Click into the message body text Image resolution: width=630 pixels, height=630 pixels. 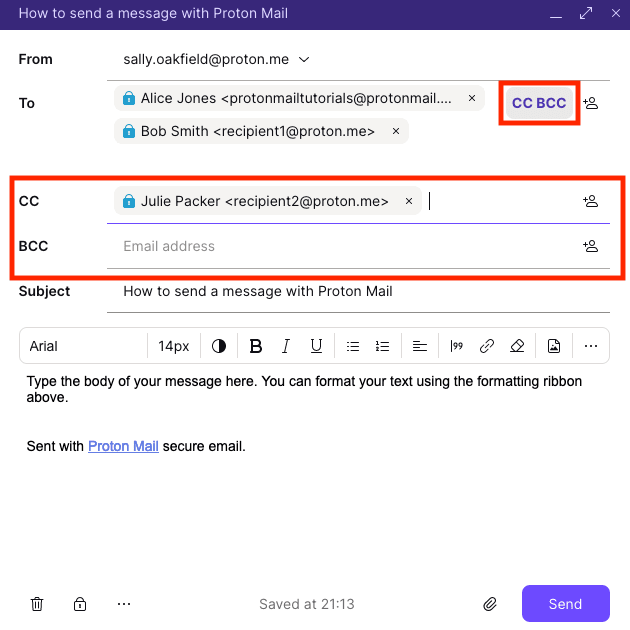304,389
